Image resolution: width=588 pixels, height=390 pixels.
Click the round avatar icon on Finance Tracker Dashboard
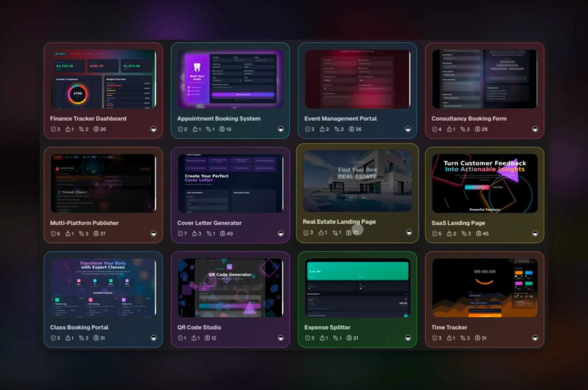(153, 129)
